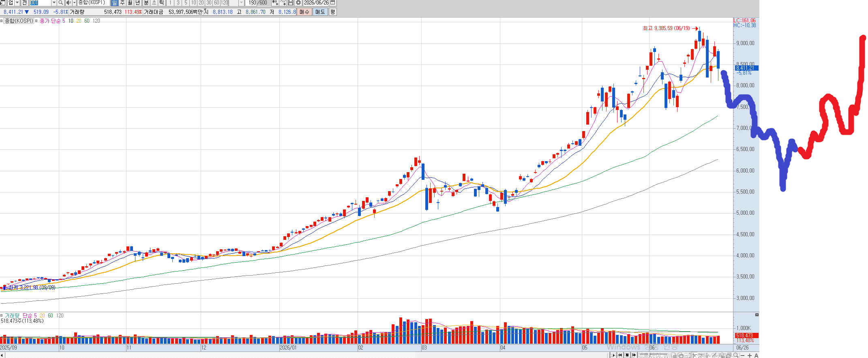This screenshot has width=868, height=358.
Task: Open the sound options dropdown arrow
Action: [74, 3]
